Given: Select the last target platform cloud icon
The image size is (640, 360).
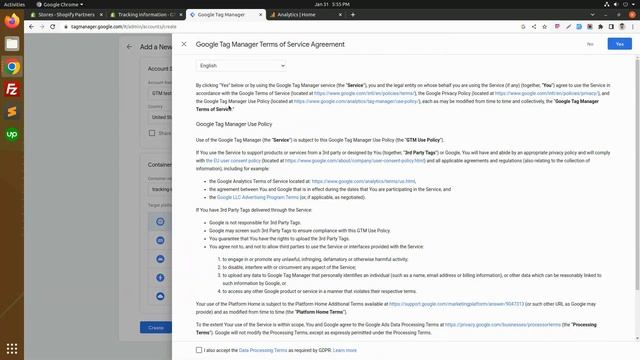Looking at the screenshot, I should tap(160, 296).
